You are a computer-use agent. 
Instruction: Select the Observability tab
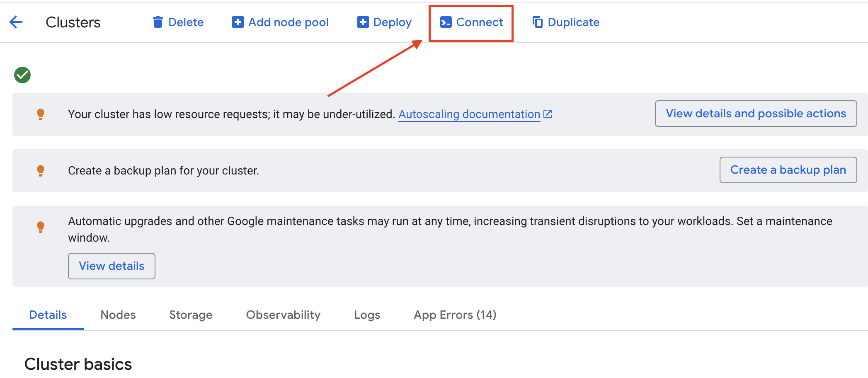tap(283, 315)
